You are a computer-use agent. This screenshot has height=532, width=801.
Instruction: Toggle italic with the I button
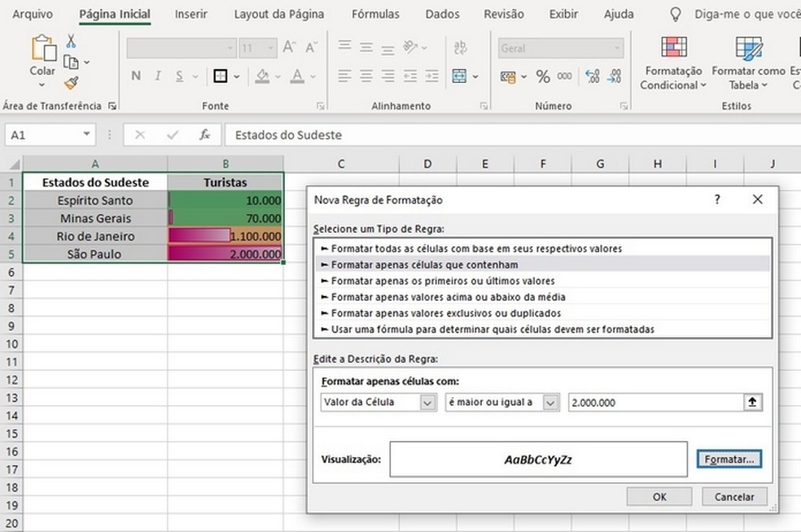(157, 76)
